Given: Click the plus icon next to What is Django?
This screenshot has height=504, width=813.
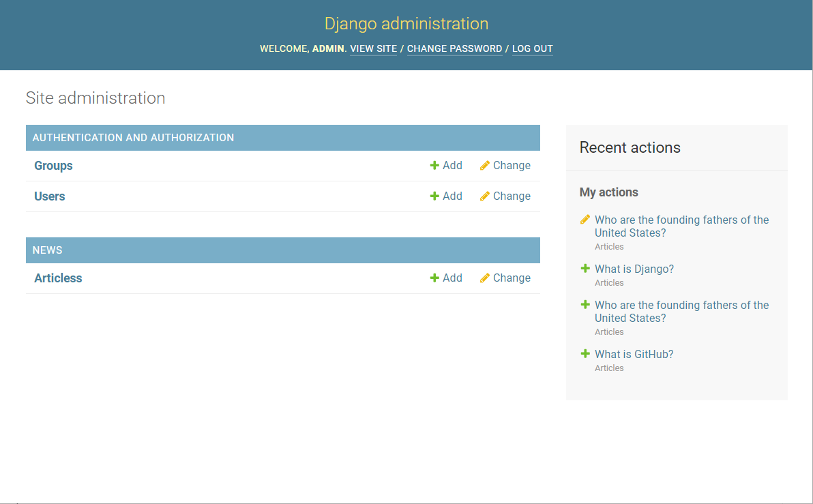Looking at the screenshot, I should click(x=585, y=268).
